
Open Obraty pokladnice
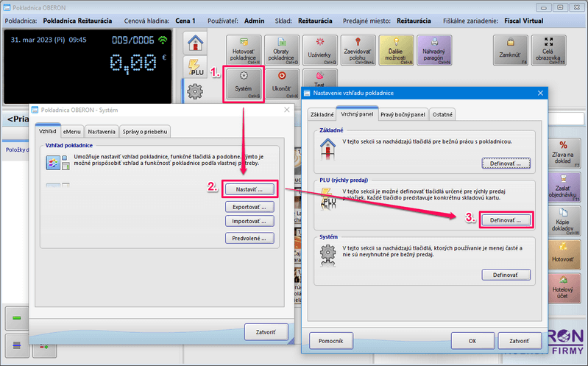[281, 49]
